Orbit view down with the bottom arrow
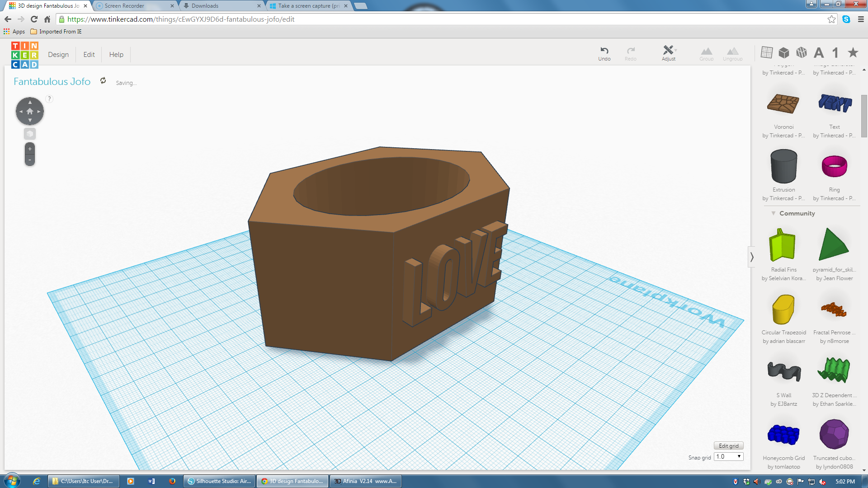The width and height of the screenshot is (868, 488). coord(30,120)
